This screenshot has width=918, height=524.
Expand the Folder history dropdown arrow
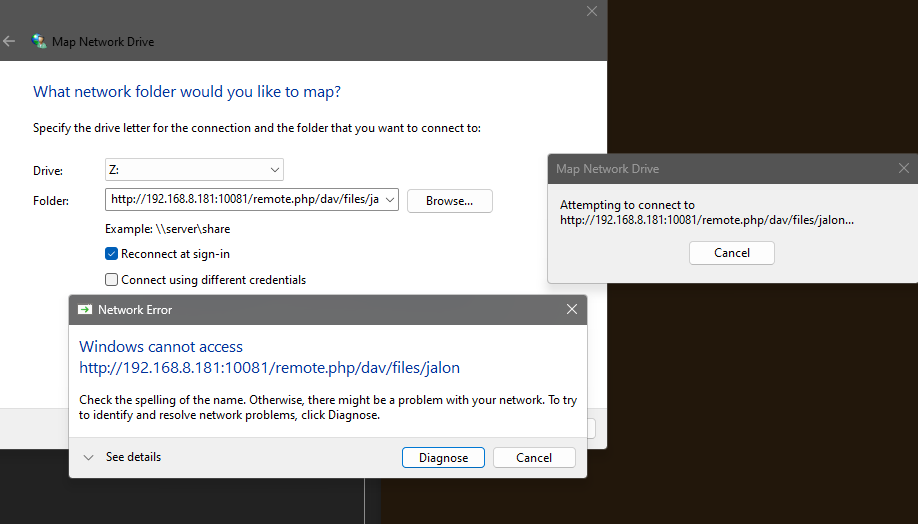tap(388, 200)
